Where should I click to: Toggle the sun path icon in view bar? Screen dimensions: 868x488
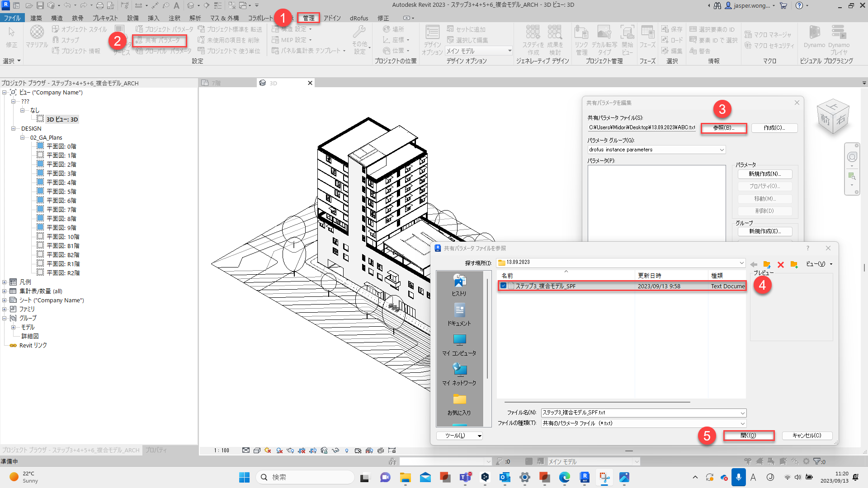click(268, 450)
